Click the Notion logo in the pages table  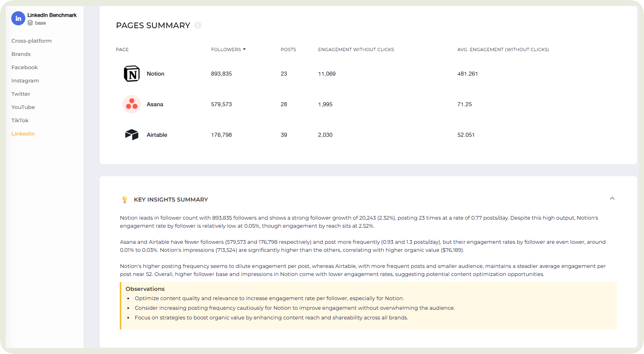(x=131, y=74)
